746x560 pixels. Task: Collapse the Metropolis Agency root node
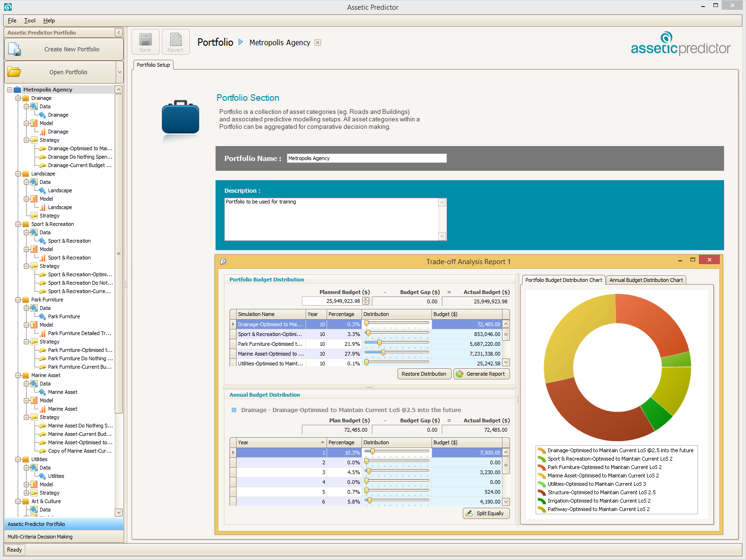9,90
